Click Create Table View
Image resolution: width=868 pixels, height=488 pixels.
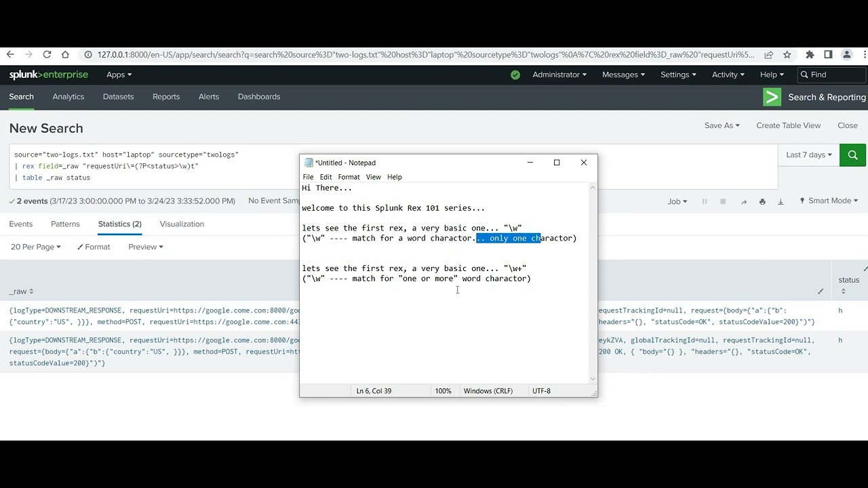point(789,125)
